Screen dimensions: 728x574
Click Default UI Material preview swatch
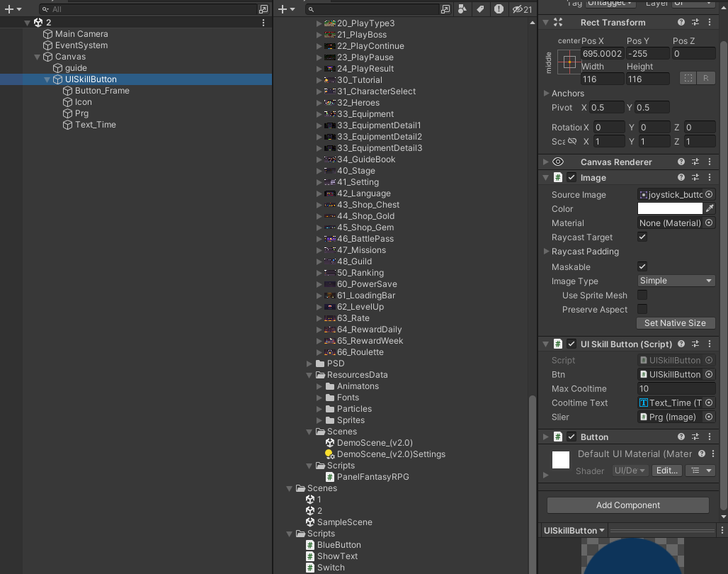(x=560, y=460)
